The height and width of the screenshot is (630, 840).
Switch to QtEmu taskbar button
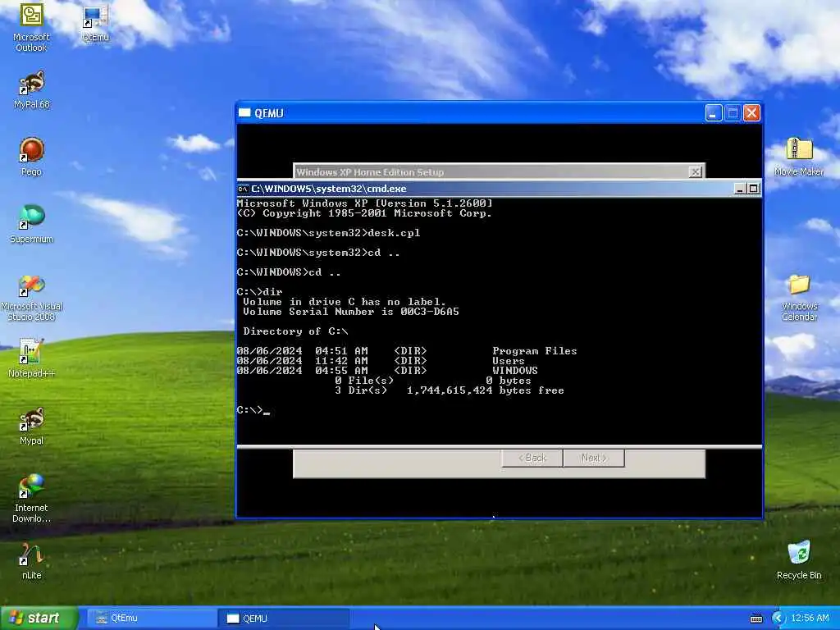(x=152, y=619)
